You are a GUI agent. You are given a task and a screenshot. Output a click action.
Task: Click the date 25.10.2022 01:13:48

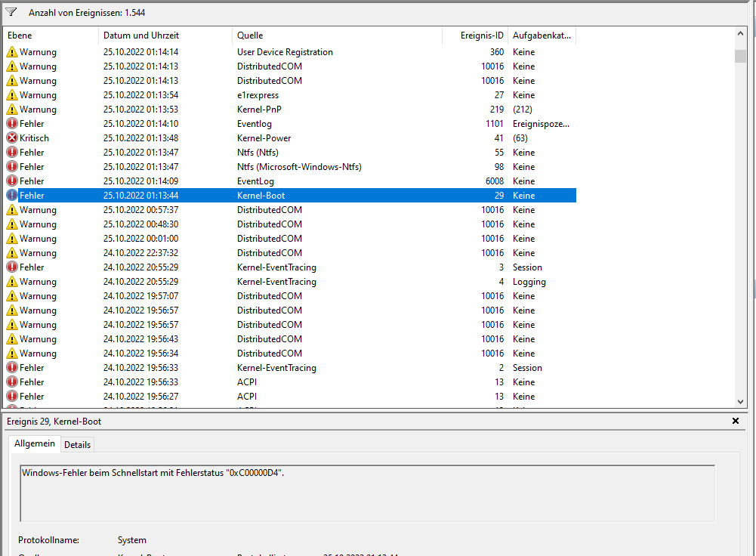(140, 138)
